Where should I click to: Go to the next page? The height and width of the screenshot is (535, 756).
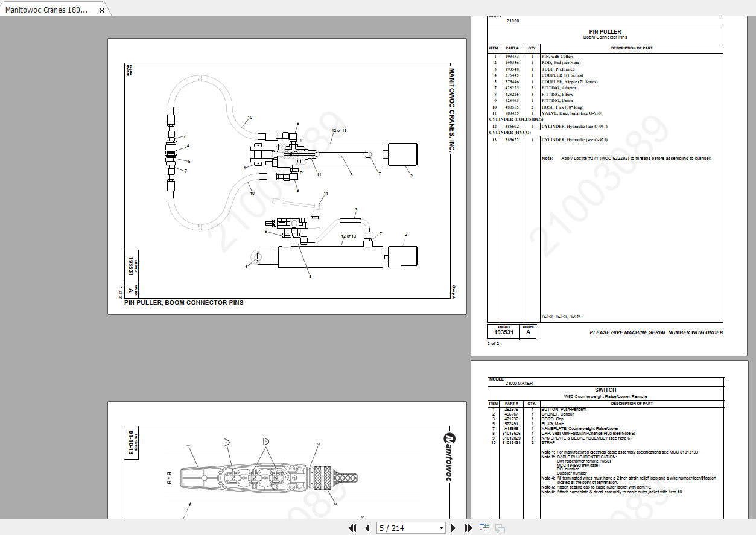454,528
